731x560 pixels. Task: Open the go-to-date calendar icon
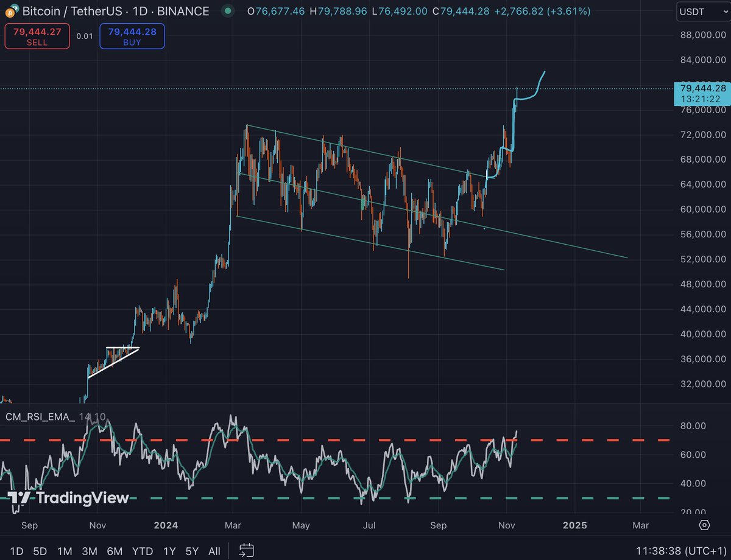(246, 550)
